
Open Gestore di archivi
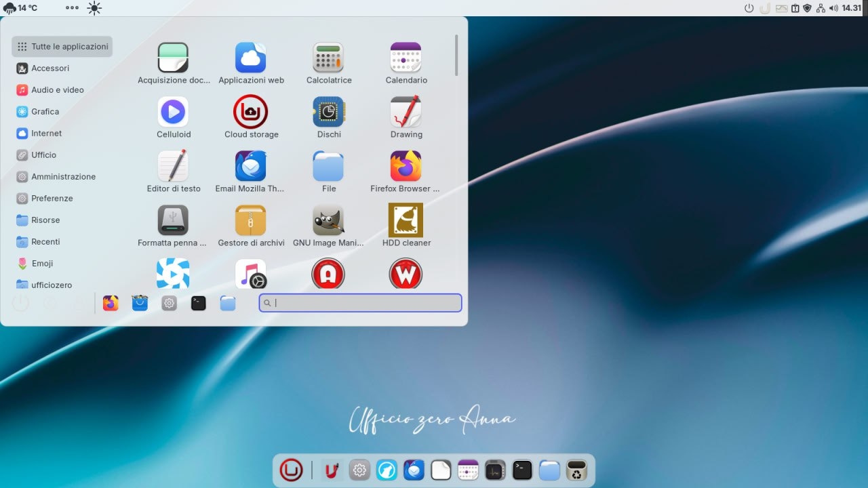[x=251, y=221]
